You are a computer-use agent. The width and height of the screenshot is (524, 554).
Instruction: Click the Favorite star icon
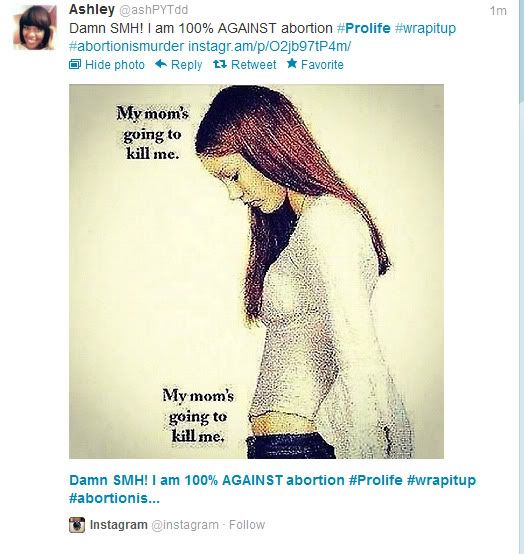(292, 64)
